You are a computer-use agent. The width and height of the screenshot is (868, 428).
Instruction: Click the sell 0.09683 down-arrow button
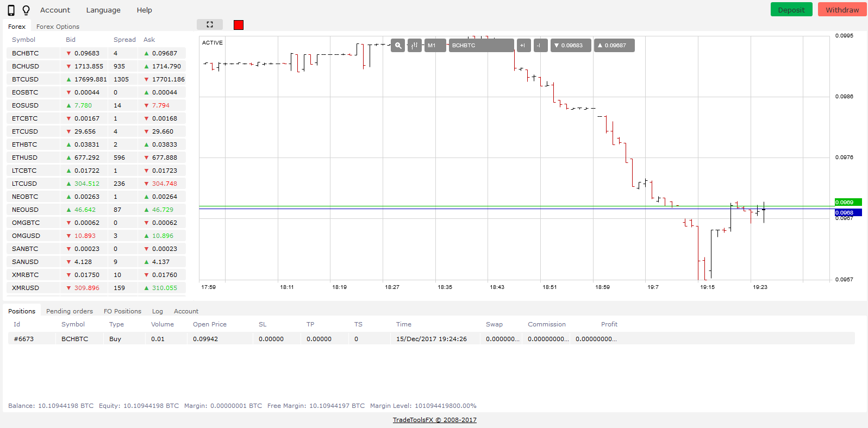[x=570, y=46]
